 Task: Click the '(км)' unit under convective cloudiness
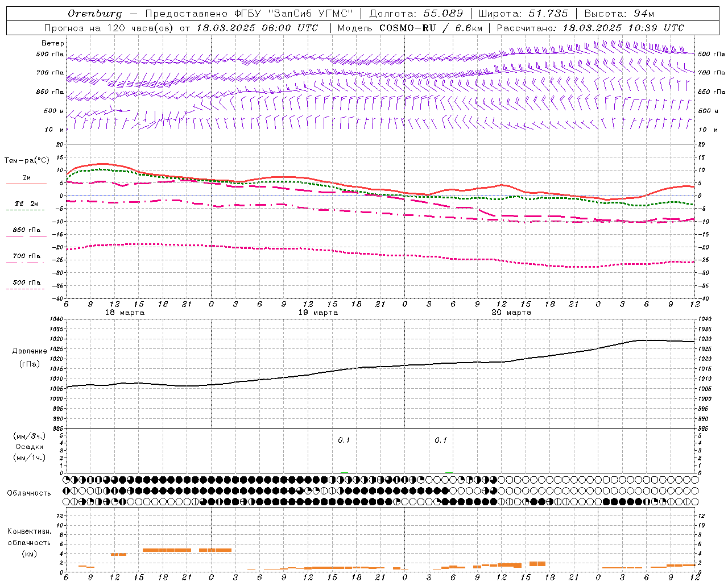point(29,554)
